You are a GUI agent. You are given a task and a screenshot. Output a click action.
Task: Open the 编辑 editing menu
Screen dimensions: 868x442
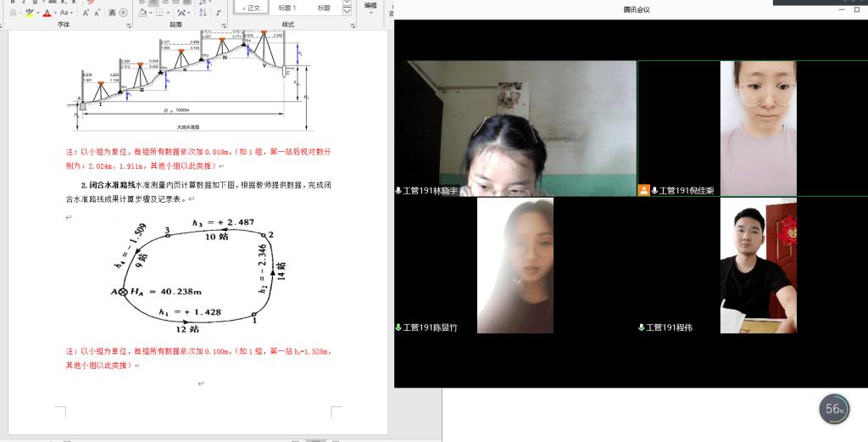pyautogui.click(x=370, y=7)
